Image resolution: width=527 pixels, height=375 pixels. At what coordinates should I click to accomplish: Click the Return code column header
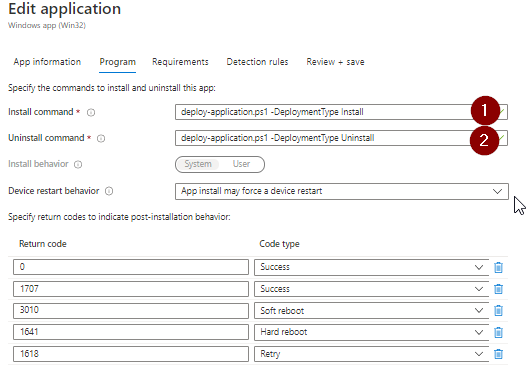[43, 244]
